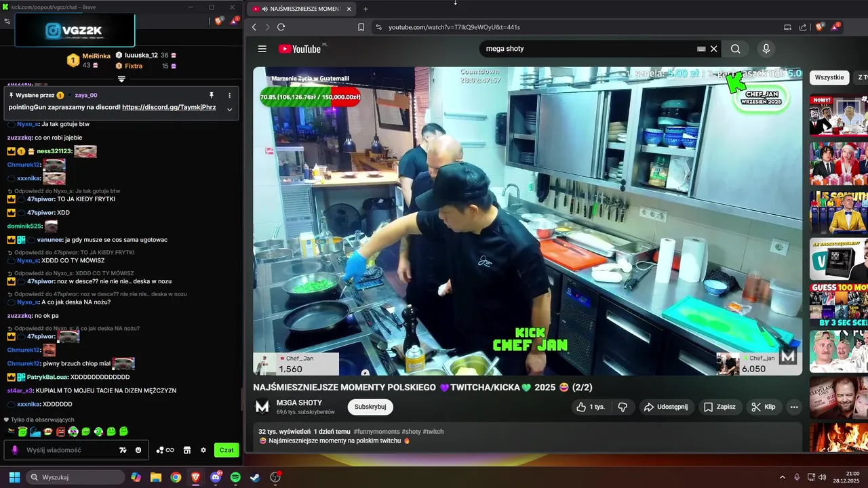868x488 pixels.
Task: Open the Kick emoji picker
Action: coord(138,450)
